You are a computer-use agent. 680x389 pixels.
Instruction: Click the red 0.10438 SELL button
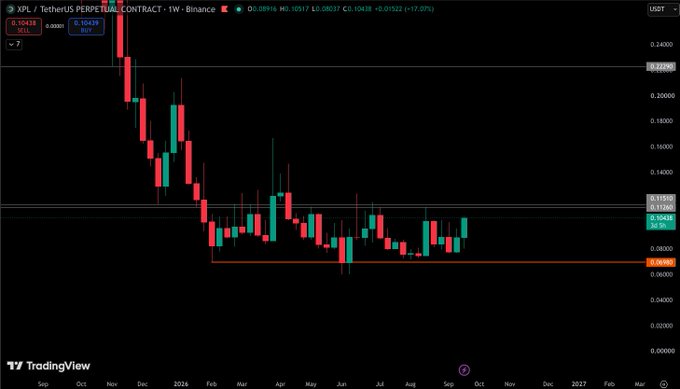click(24, 26)
